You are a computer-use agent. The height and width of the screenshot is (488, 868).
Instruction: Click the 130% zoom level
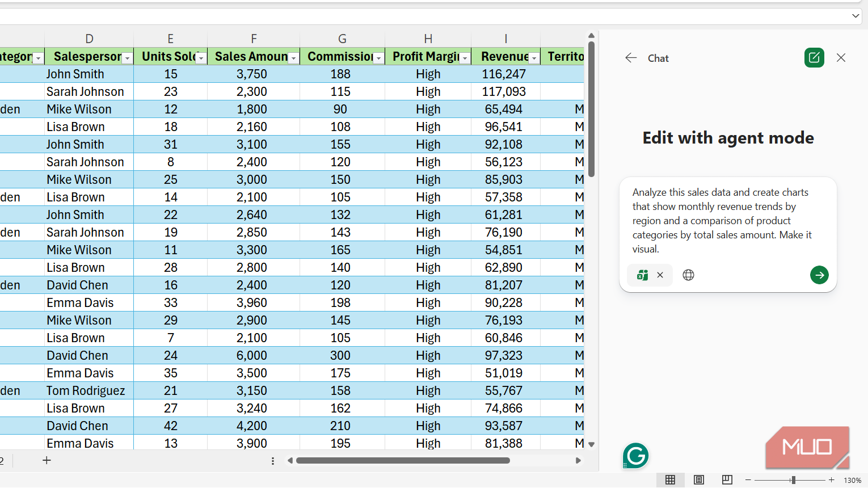(x=852, y=480)
